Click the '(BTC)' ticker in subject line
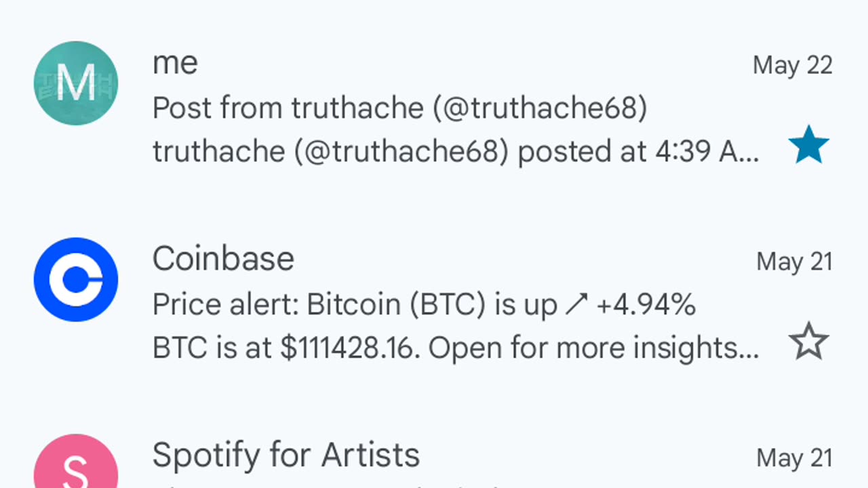 448,305
